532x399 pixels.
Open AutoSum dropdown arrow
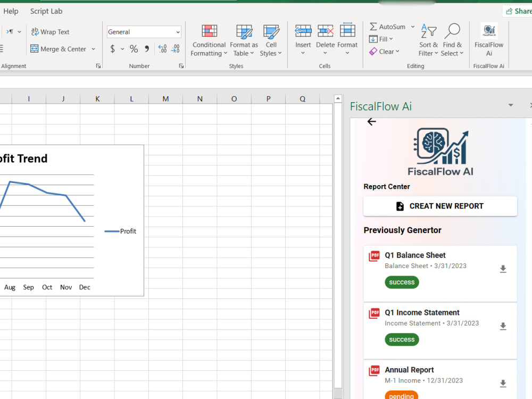pyautogui.click(x=413, y=27)
